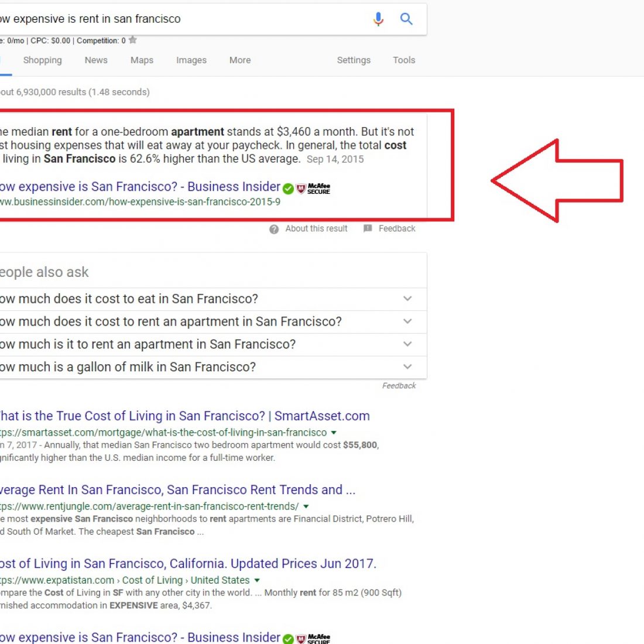The image size is (644, 644).
Task: Open the More search menu
Action: coord(240,60)
